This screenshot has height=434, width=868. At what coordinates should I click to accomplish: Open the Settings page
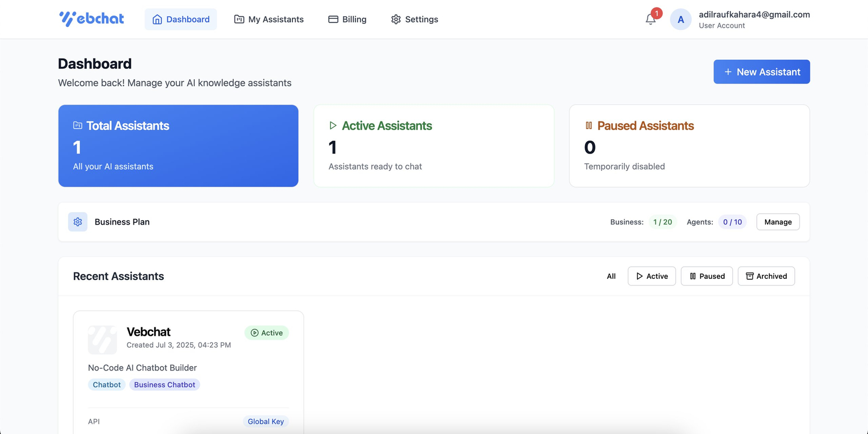pos(414,20)
